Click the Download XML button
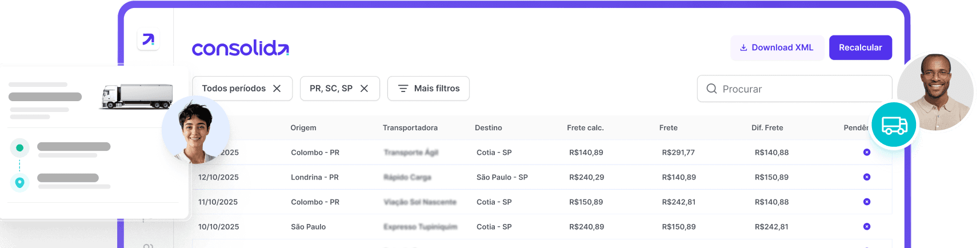980x248 pixels. pos(777,47)
